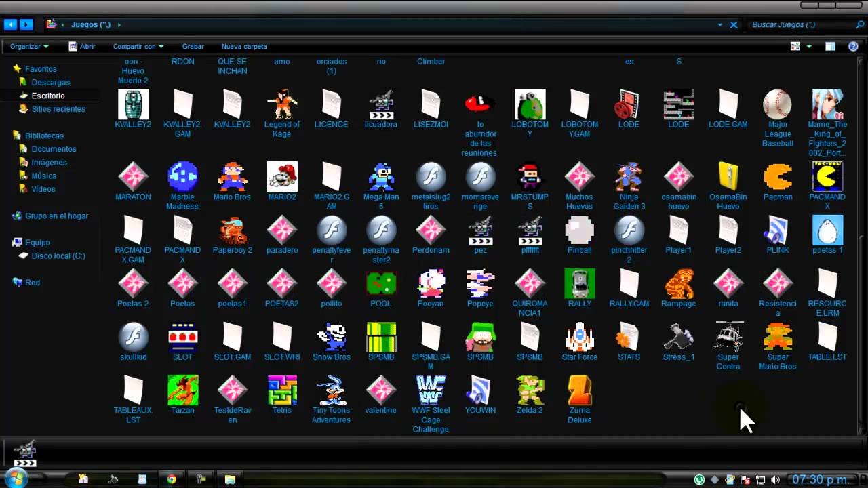Open the Snow Bros game icon

point(332,337)
